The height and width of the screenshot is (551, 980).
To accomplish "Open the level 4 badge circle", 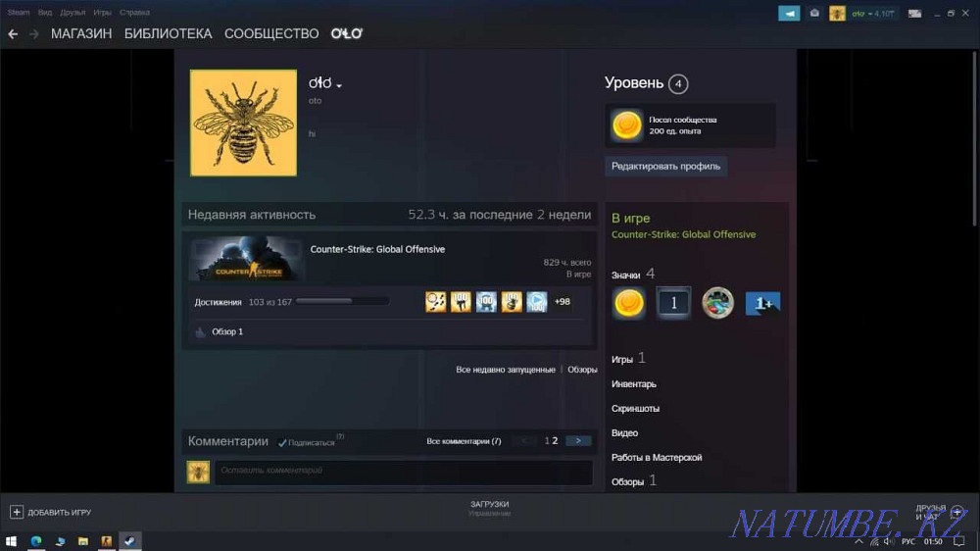I will (x=678, y=83).
